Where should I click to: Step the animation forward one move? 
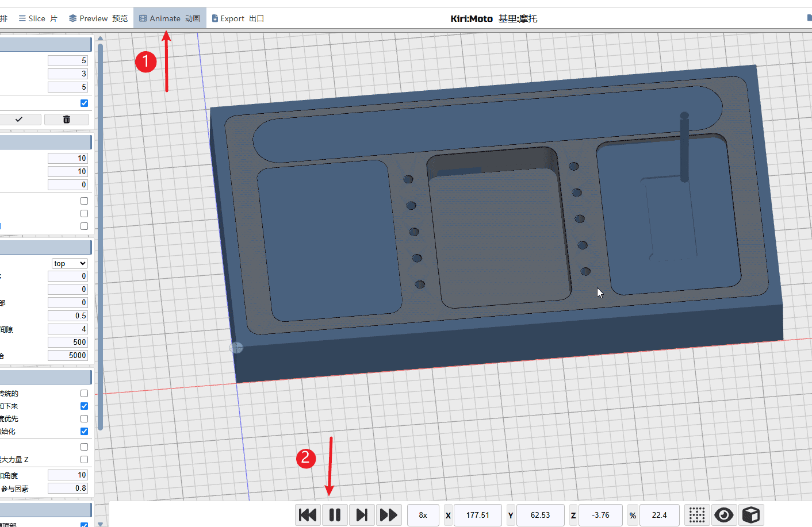(x=361, y=515)
